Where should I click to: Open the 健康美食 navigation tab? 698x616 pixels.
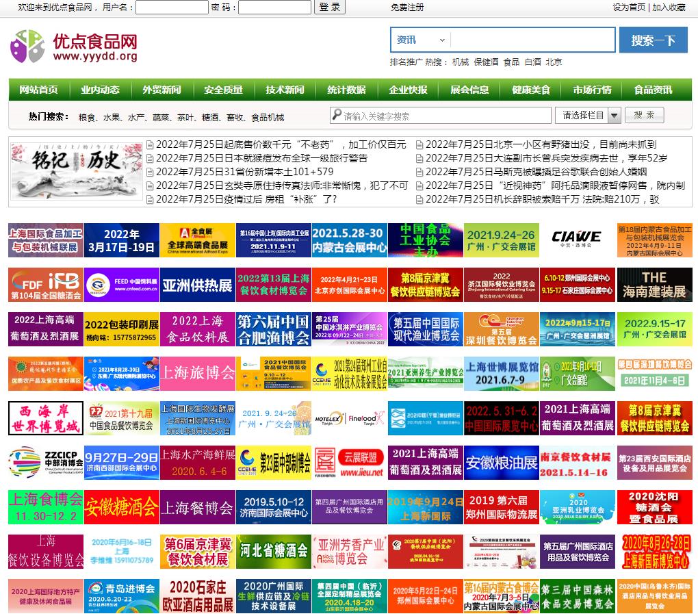(x=531, y=90)
